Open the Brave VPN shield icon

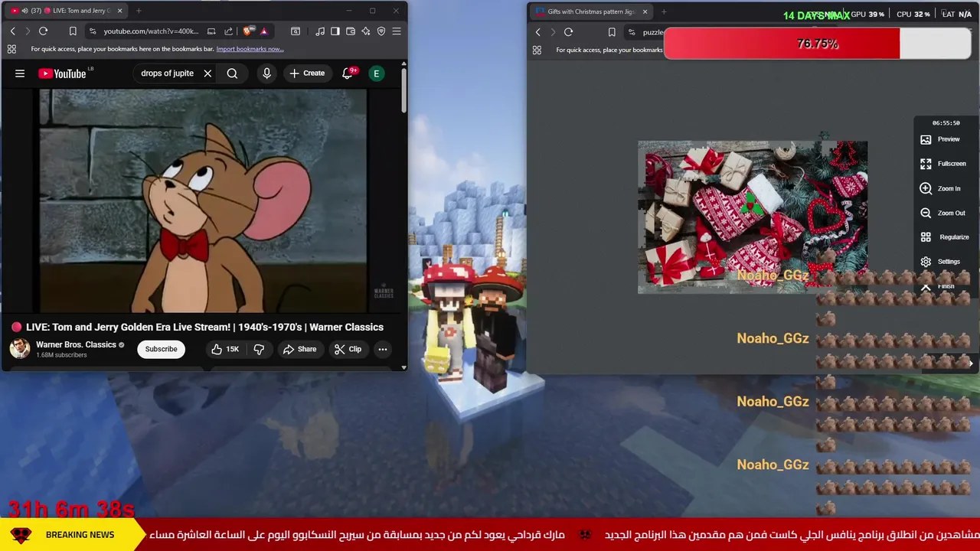[x=381, y=31]
